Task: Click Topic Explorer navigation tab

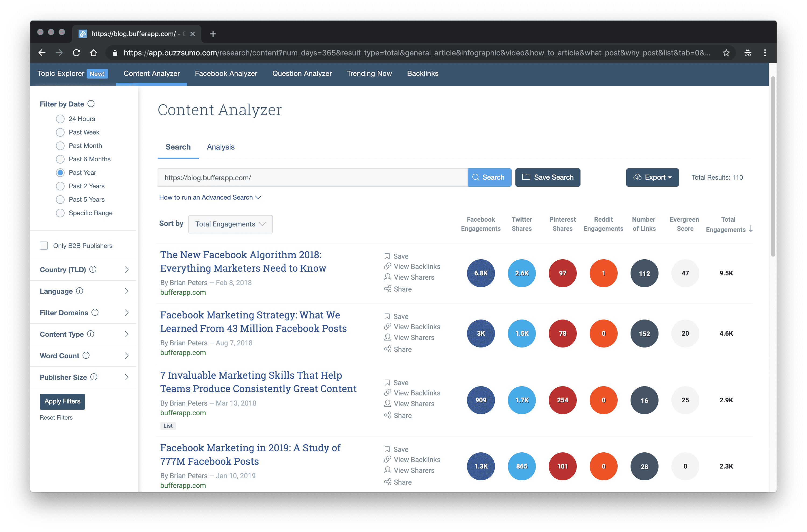Action: (x=61, y=73)
